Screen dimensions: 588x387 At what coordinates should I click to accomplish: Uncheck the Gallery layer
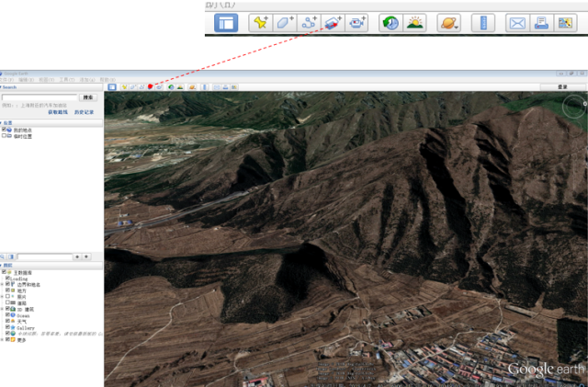pyautogui.click(x=7, y=327)
